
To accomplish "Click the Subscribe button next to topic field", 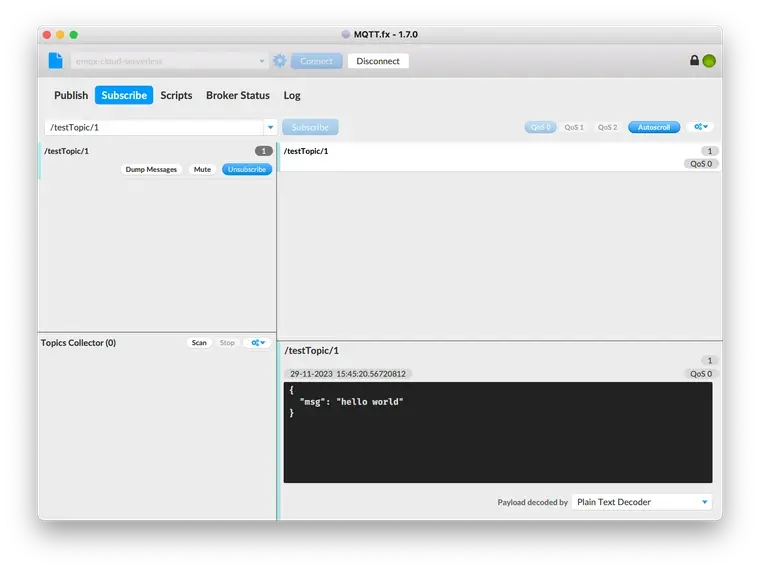I will pyautogui.click(x=310, y=127).
